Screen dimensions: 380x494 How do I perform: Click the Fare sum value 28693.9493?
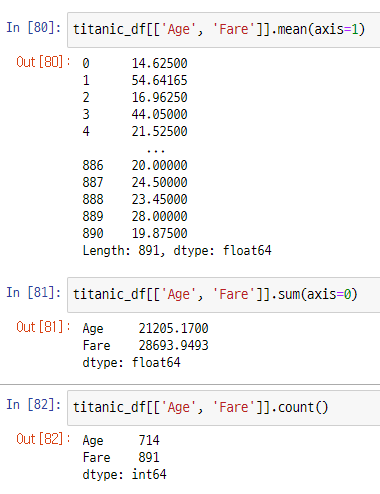click(x=174, y=345)
